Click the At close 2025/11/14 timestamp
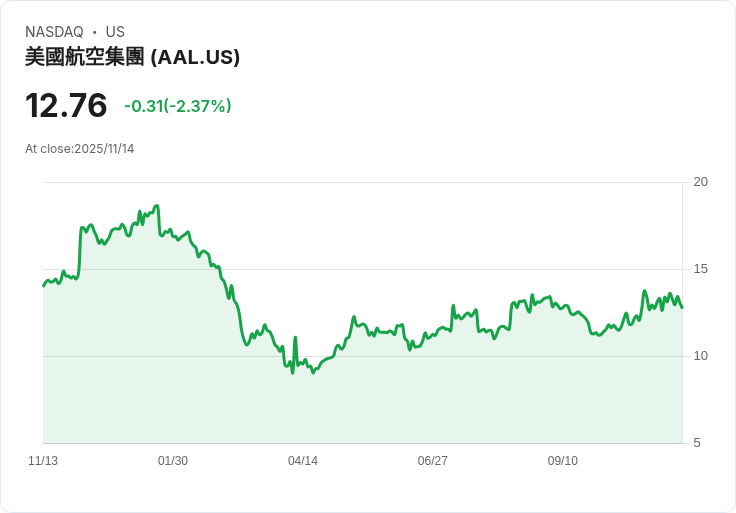 click(x=79, y=149)
